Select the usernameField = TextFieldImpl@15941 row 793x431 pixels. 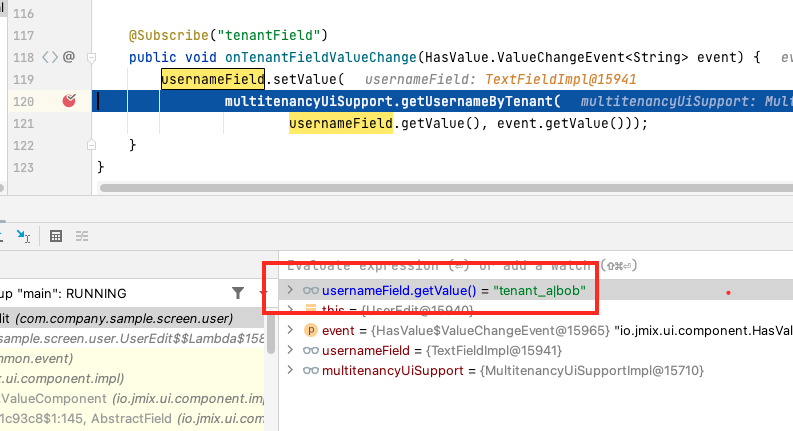click(536, 351)
